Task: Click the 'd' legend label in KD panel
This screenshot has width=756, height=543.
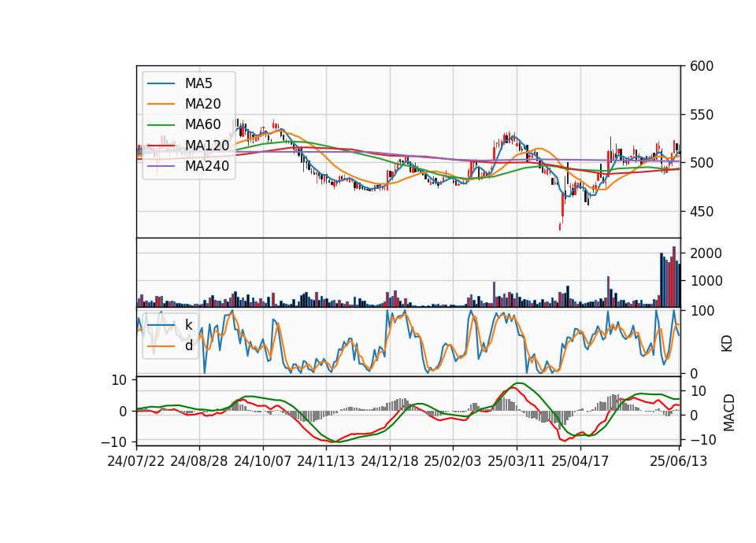Action: pos(189,346)
